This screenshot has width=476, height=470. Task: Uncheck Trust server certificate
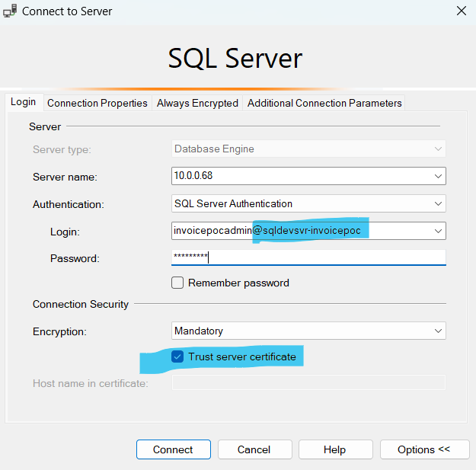click(177, 356)
